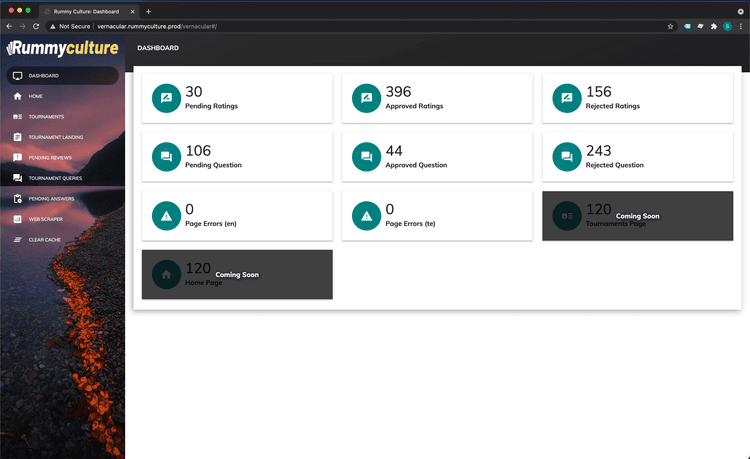Bookmark this page with the star icon
Screen dimensions: 750x459
tap(670, 26)
